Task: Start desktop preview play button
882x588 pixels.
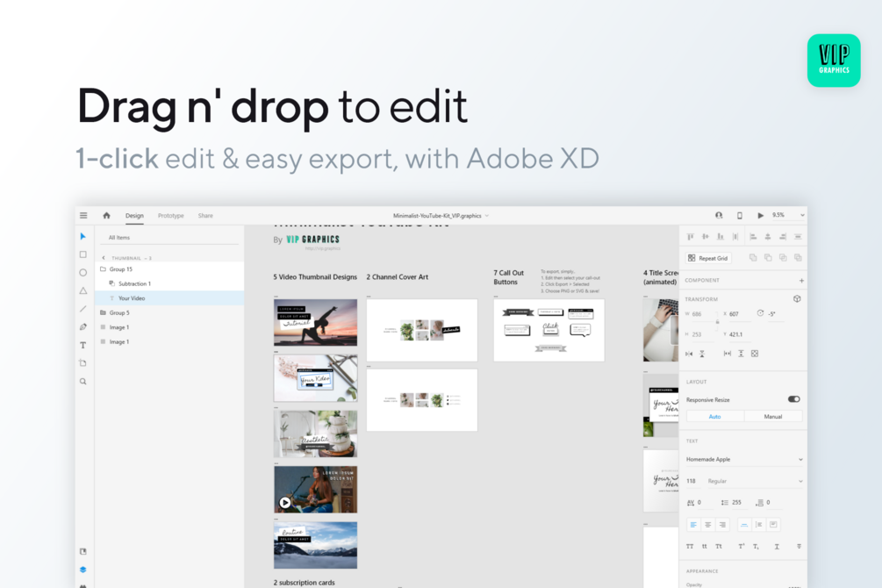Action: [x=761, y=216]
